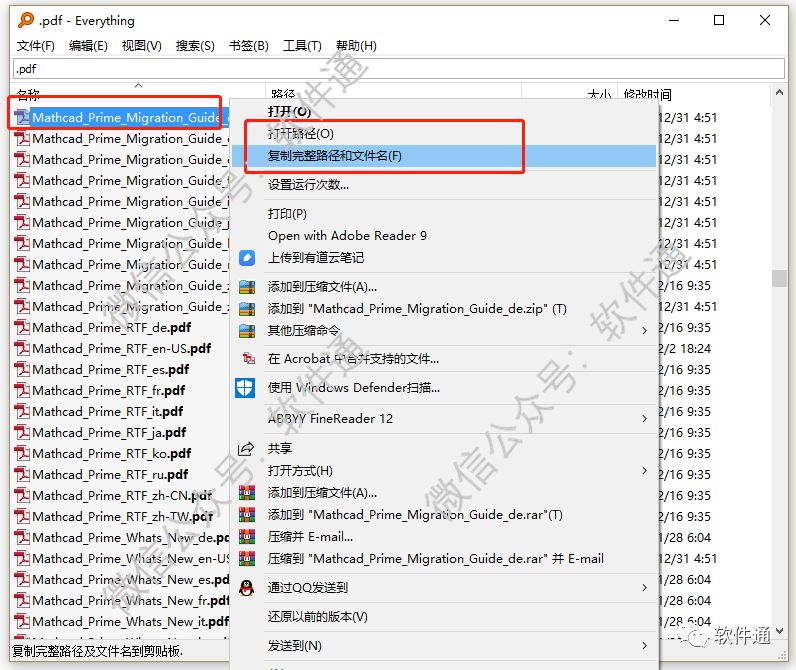This screenshot has height=670, width=796.
Task: Open the 帮助(H) menu
Action: click(356, 46)
